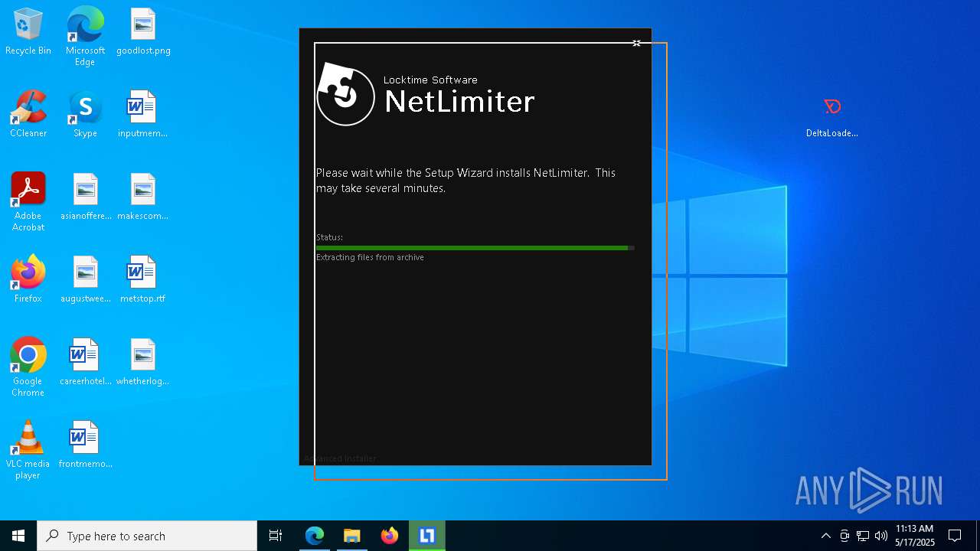Click the 'Please wait while the Setup Wizard' message
The image size is (980, 551).
[x=465, y=181]
